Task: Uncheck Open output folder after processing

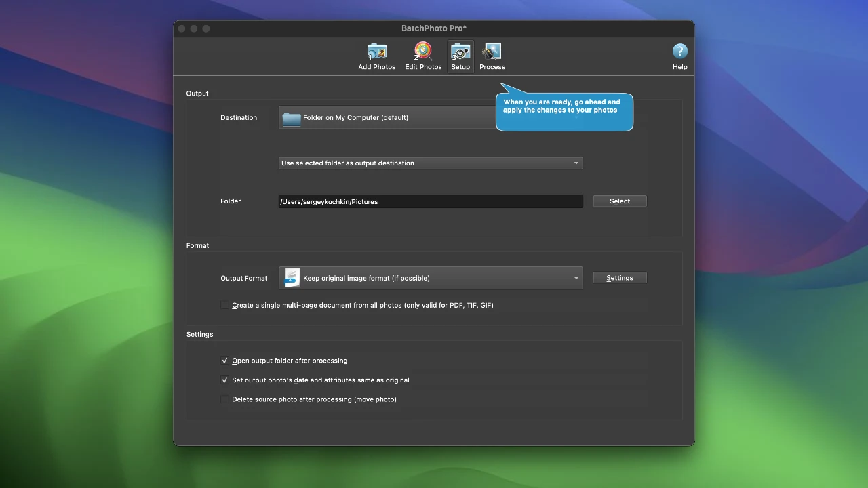Action: [224, 361]
